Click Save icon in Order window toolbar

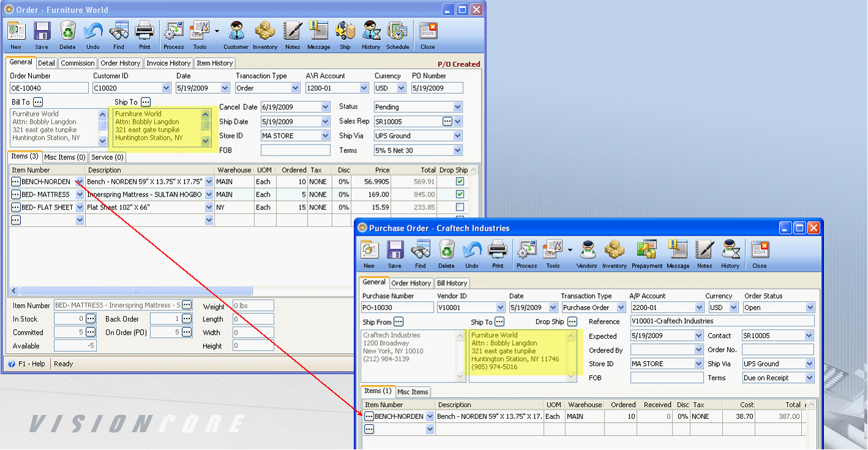point(42,31)
